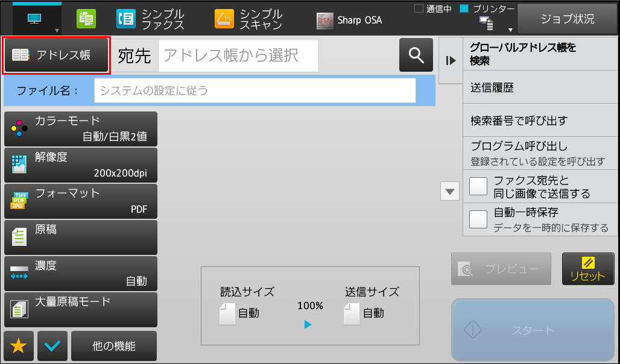620x364 pixels.
Task: Launch Sharp OSA application
Action: coord(349,20)
